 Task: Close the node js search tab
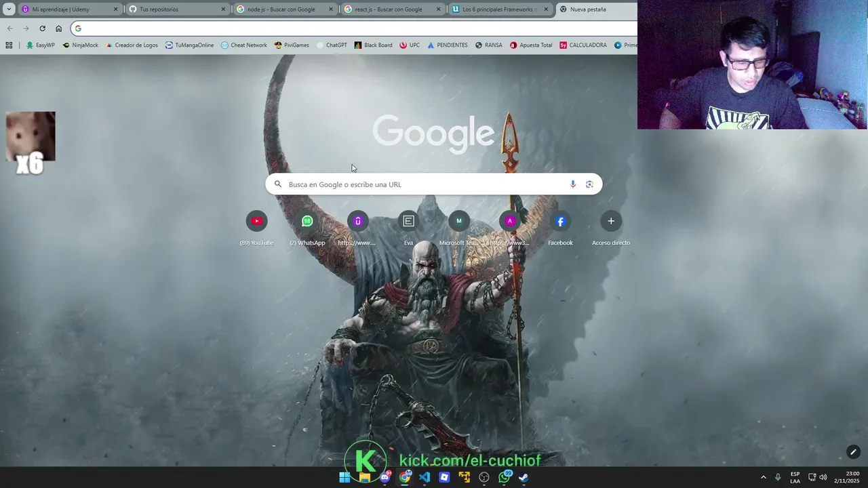point(331,9)
